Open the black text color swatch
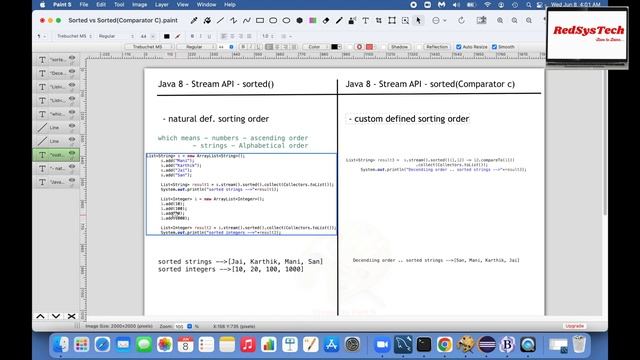The height and width of the screenshot is (360, 640). tap(335, 47)
